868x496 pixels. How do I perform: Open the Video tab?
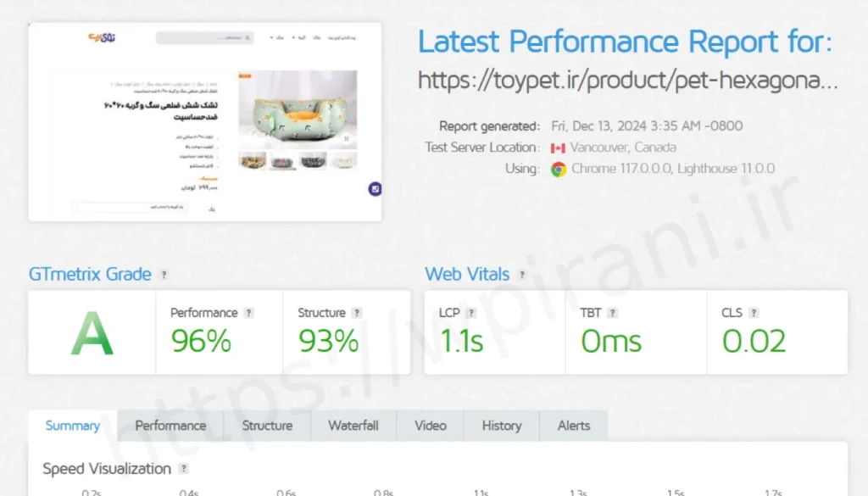click(431, 426)
